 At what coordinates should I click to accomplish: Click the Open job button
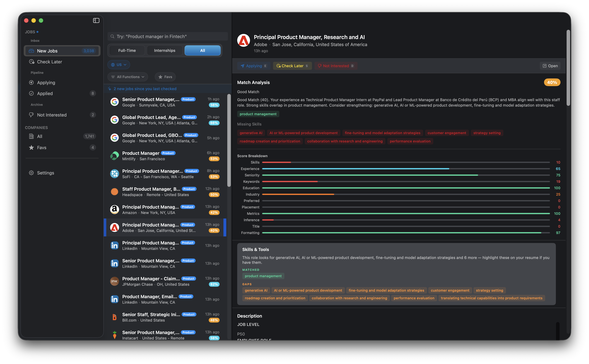click(550, 66)
